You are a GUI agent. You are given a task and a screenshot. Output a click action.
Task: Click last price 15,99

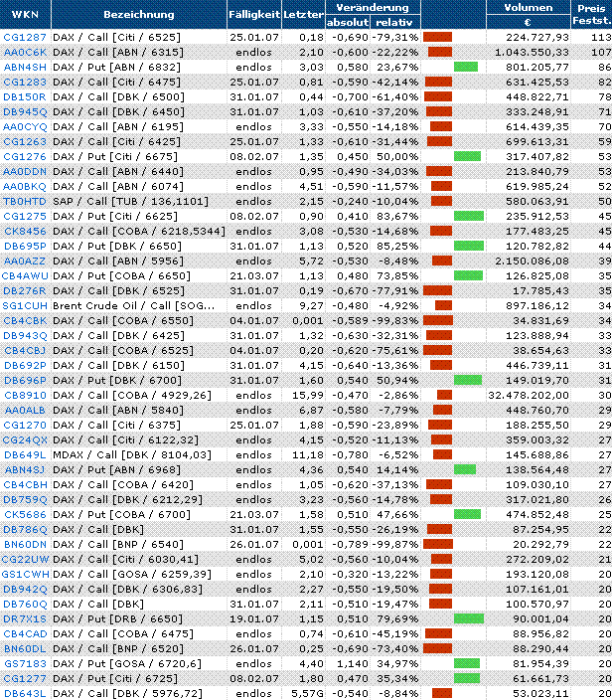coord(308,395)
